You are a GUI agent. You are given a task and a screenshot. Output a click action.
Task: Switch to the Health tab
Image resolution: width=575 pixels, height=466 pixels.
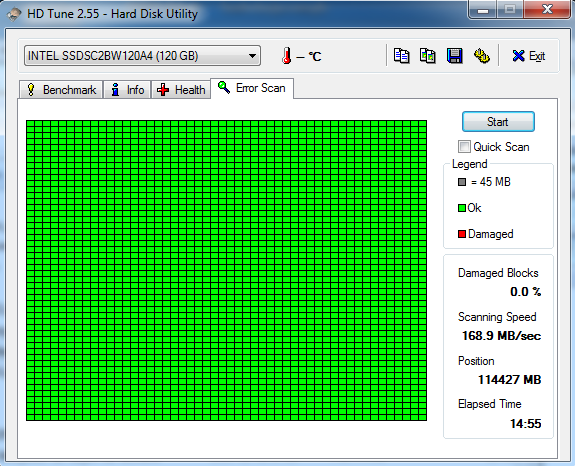tap(181, 90)
